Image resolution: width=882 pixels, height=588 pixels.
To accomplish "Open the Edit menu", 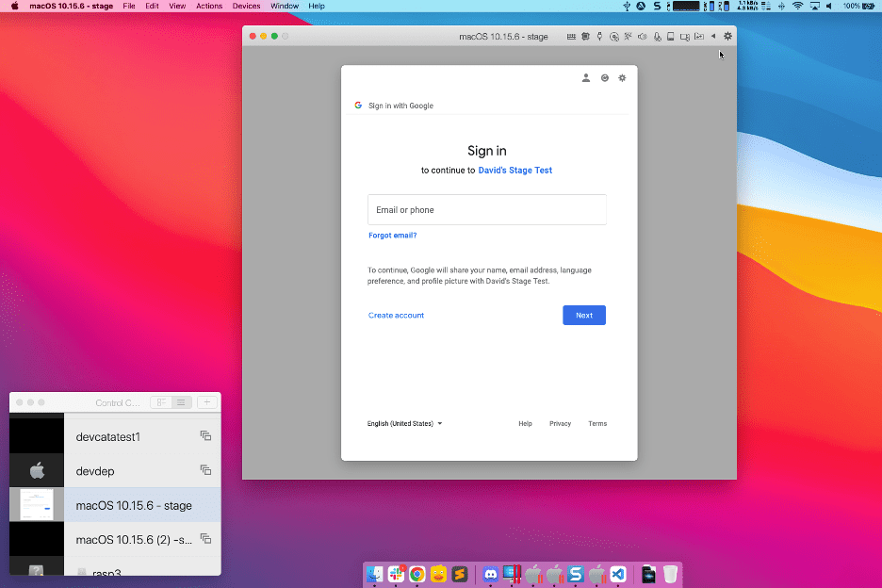I will pos(152,7).
